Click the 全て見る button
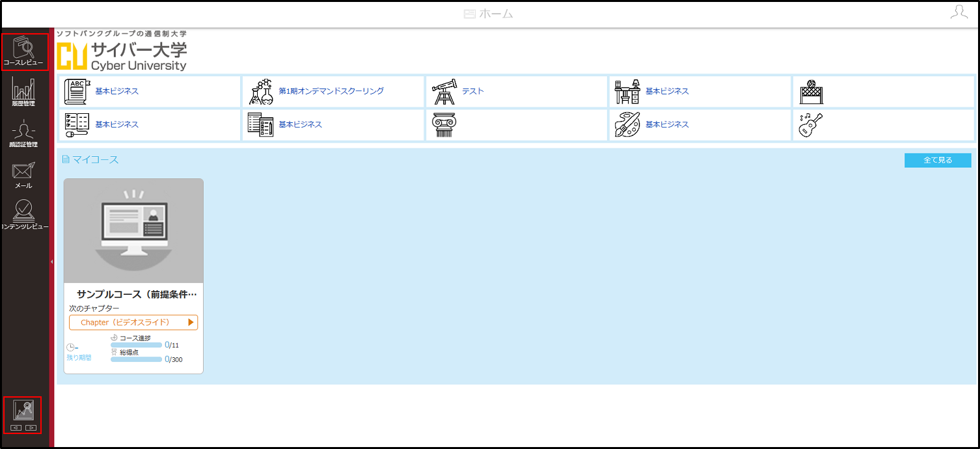The width and height of the screenshot is (980, 449). point(938,160)
